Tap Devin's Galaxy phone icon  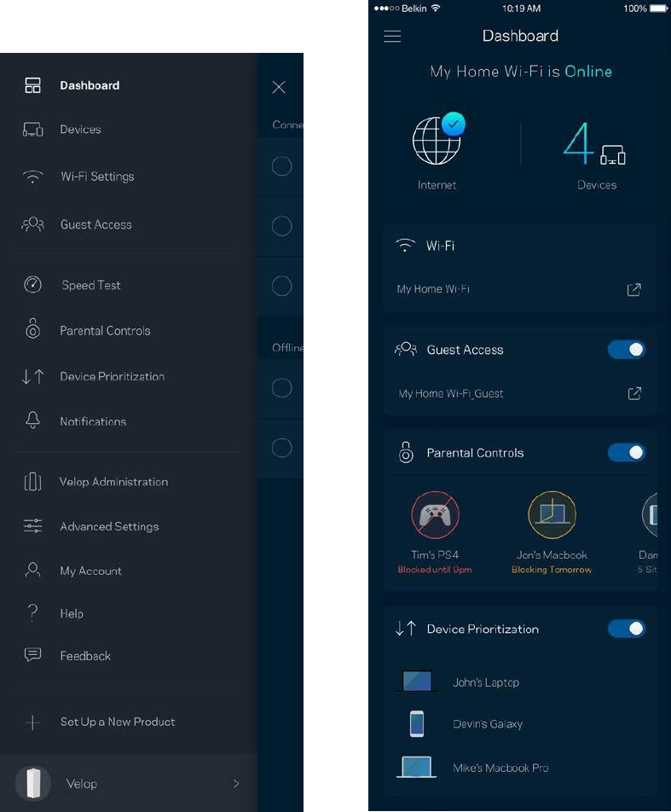point(417,723)
